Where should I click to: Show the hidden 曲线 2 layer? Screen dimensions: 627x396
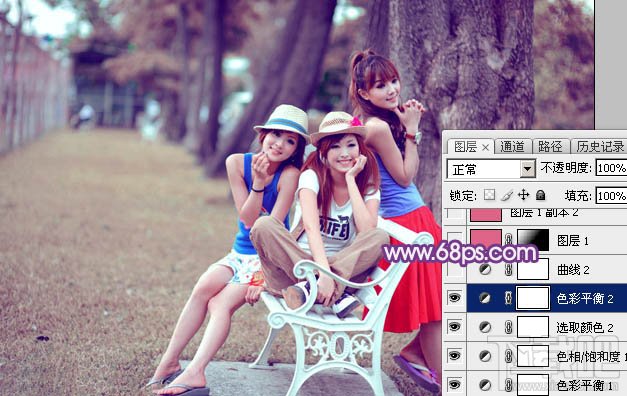click(x=455, y=269)
